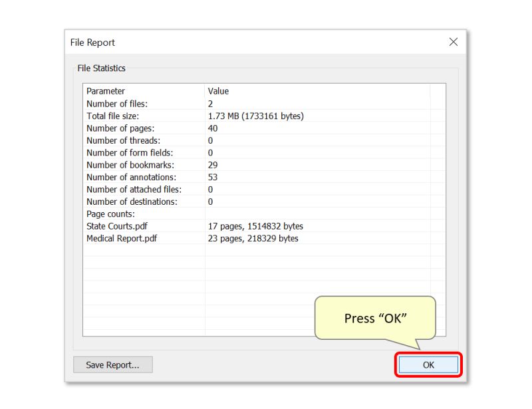Click the Parameter column header
The height and width of the screenshot is (409, 532).
coord(106,91)
